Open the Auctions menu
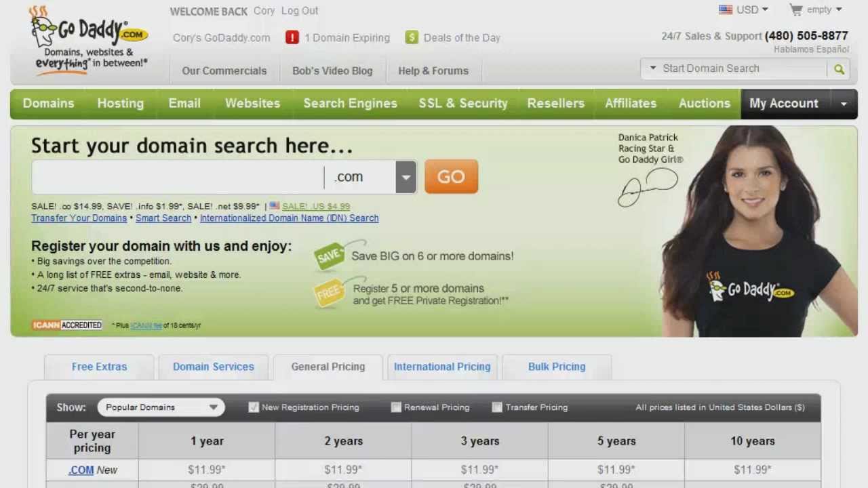The width and height of the screenshot is (868, 488). pyautogui.click(x=705, y=103)
